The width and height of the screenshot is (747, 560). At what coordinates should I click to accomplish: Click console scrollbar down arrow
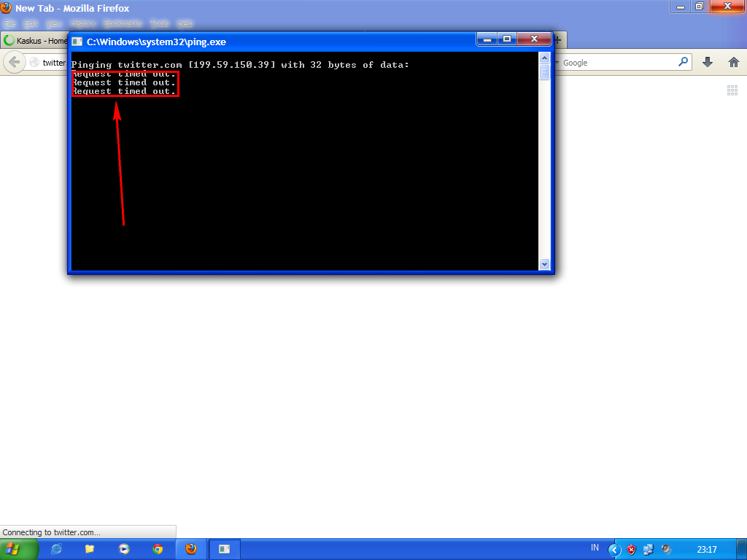544,264
